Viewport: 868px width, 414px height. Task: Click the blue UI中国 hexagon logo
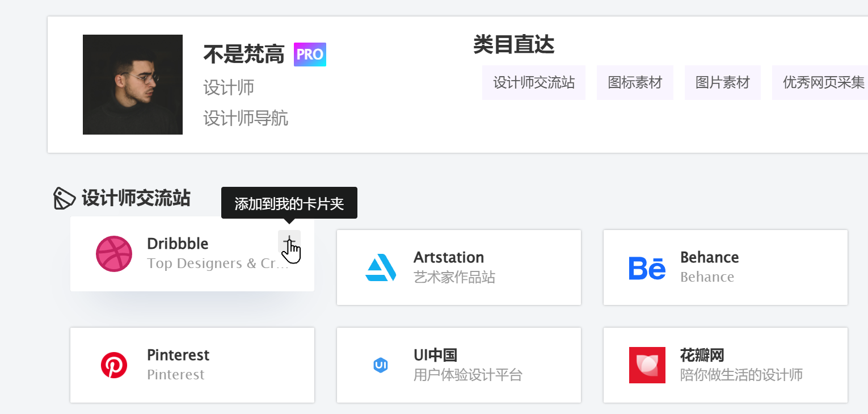(380, 365)
